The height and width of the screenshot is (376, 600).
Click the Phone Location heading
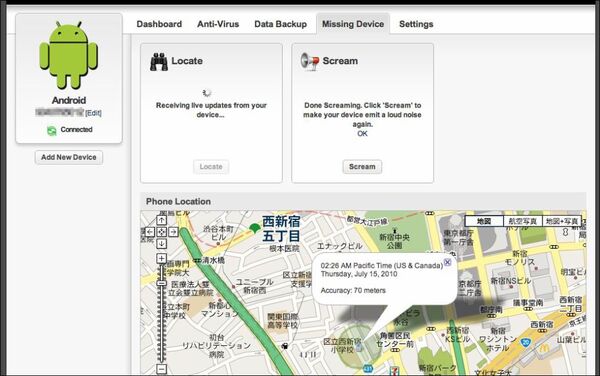178,202
